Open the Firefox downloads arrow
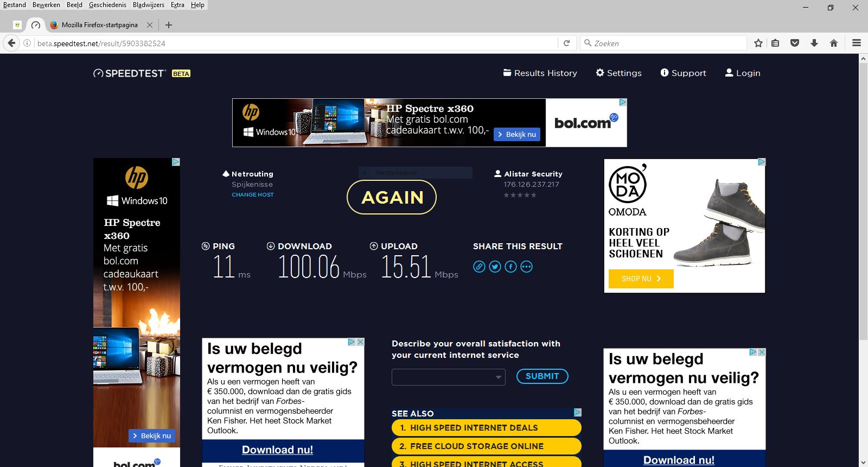The image size is (868, 467). tap(814, 43)
